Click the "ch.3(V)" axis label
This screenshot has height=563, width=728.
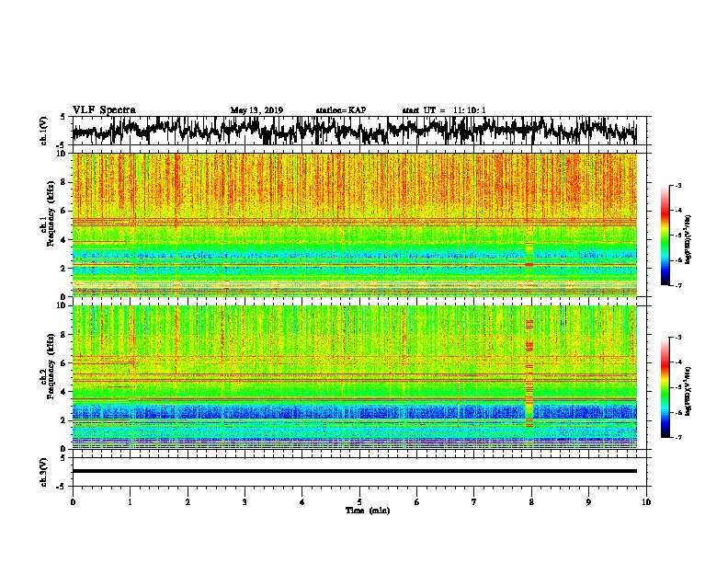coord(44,472)
